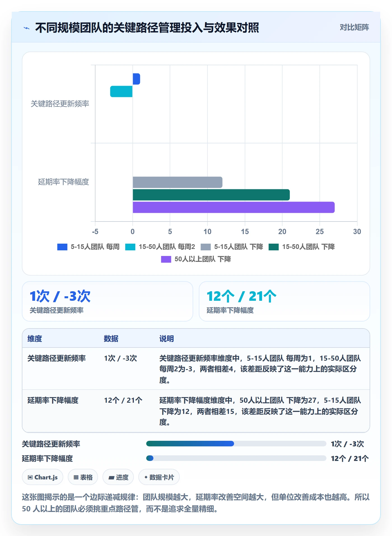392x536 pixels.
Task: Click the 维度 column header
Action: (35, 339)
